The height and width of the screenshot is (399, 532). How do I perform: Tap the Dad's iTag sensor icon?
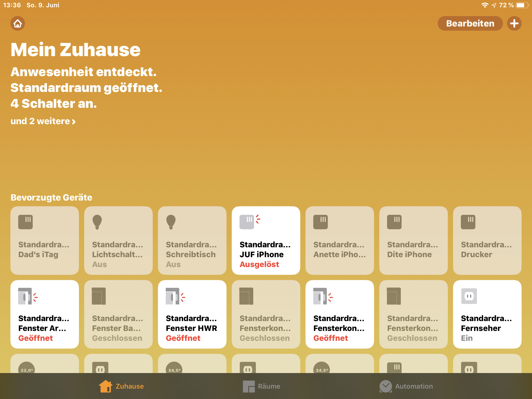pos(25,222)
